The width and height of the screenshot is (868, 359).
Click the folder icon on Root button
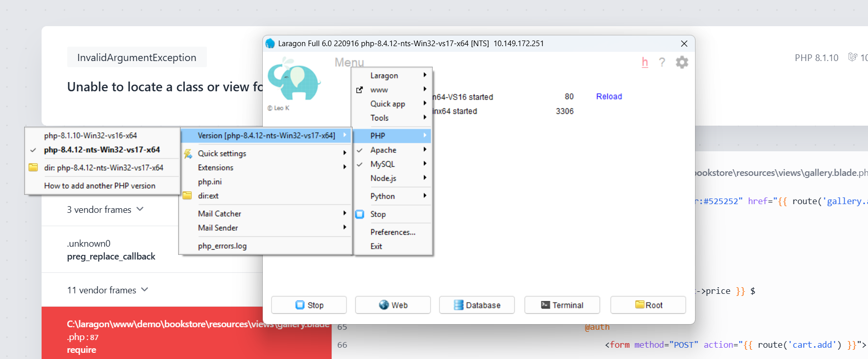coord(640,304)
